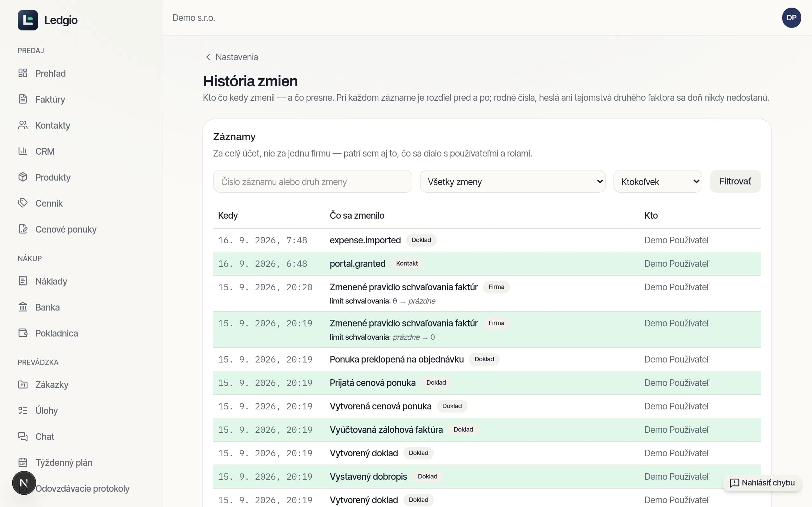Expand the Všetky zmeny dropdown
812x507 pixels.
pos(513,181)
